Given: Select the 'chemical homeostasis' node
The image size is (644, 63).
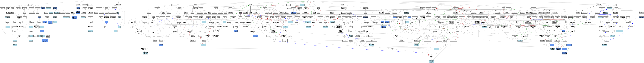Looking at the screenshot, I should click(366, 8).
